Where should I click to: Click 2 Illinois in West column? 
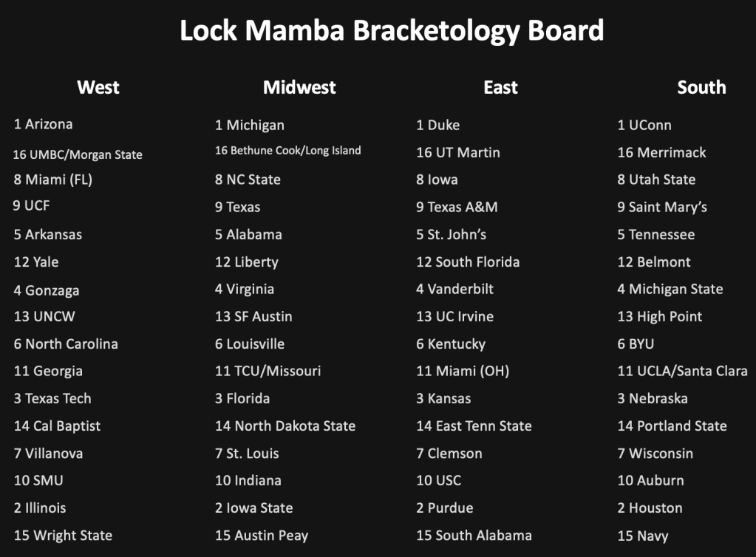40,508
